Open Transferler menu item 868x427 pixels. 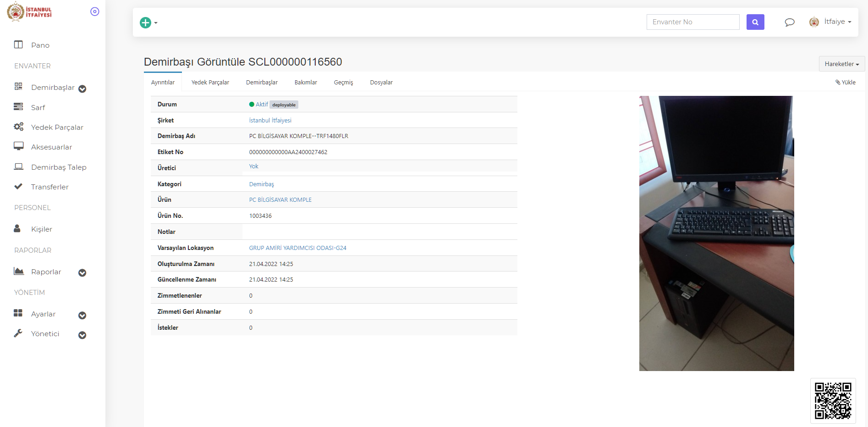(49, 187)
